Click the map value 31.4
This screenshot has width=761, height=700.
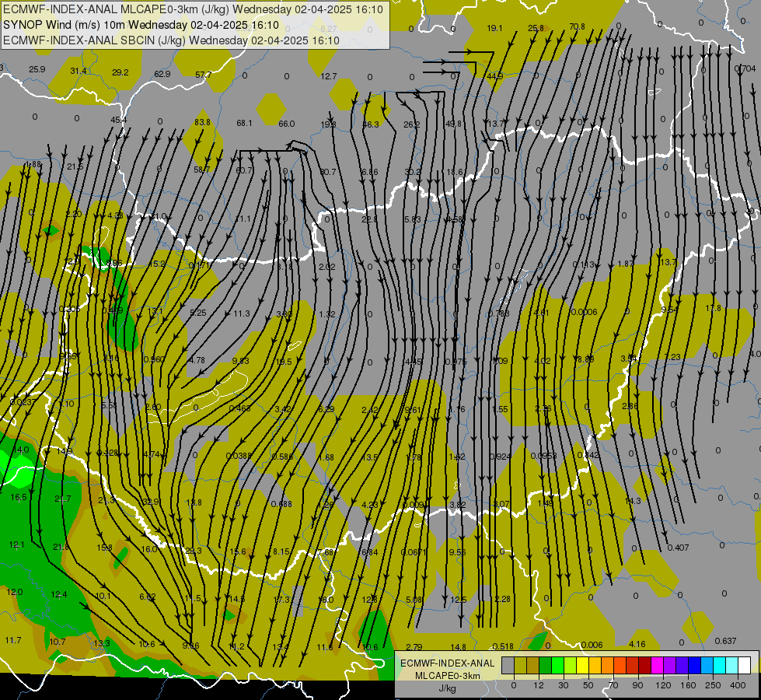[79, 71]
